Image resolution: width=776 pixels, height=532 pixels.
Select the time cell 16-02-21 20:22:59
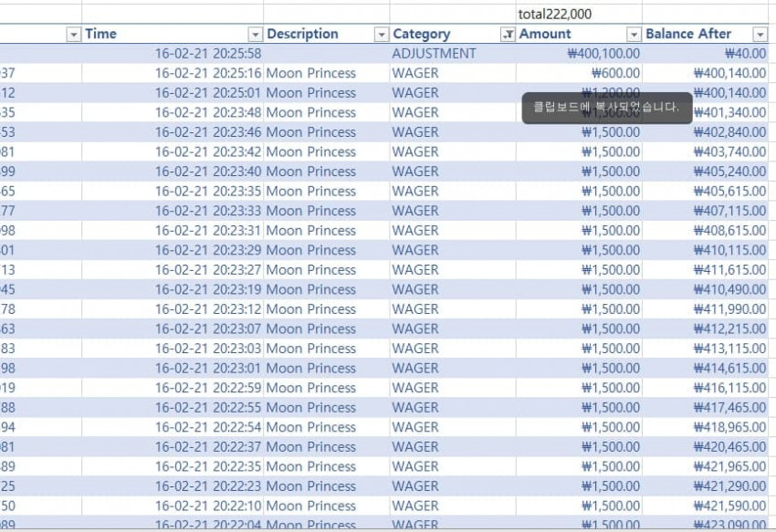tap(173, 388)
